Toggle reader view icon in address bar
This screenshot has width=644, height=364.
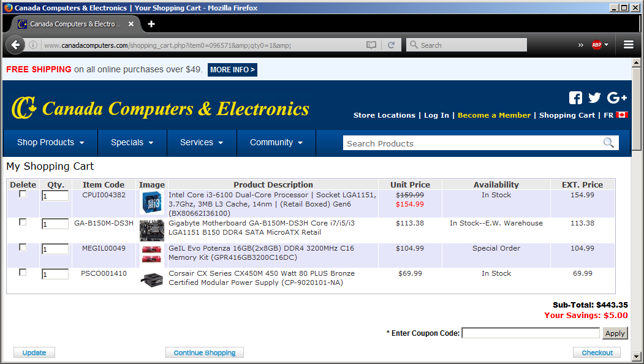pyautogui.click(x=371, y=45)
